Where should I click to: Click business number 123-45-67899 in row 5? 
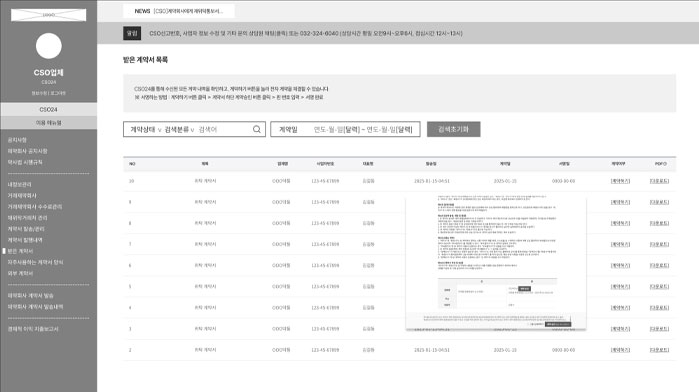(325, 286)
